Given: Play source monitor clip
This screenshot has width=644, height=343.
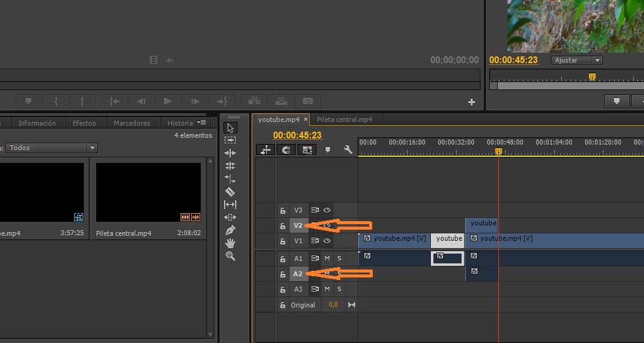Looking at the screenshot, I should [168, 101].
